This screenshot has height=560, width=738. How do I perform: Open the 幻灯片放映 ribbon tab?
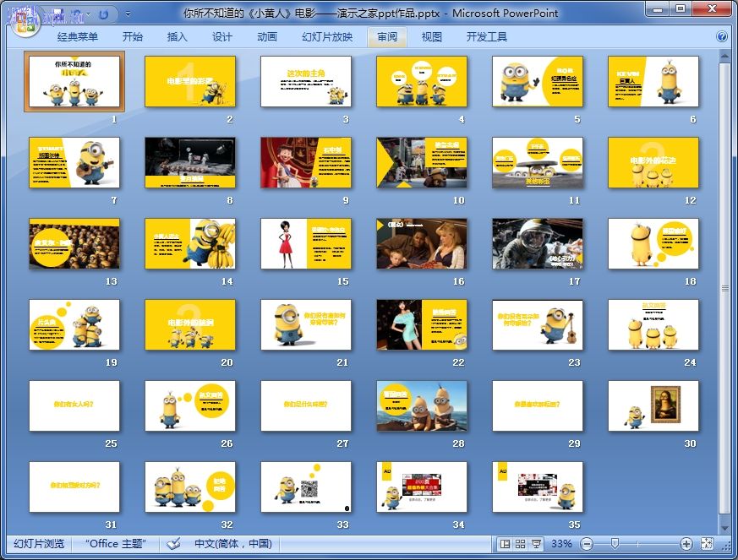327,37
